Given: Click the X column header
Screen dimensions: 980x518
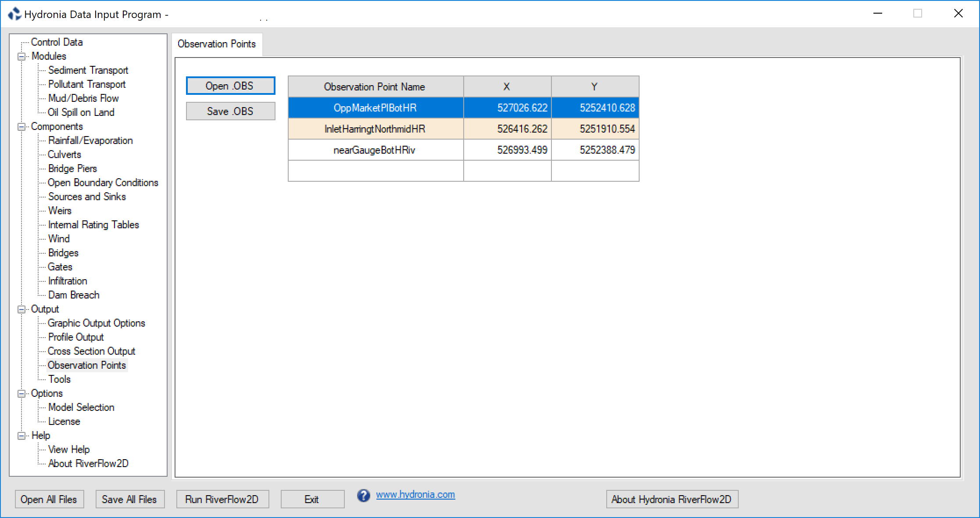Looking at the screenshot, I should (x=508, y=86).
